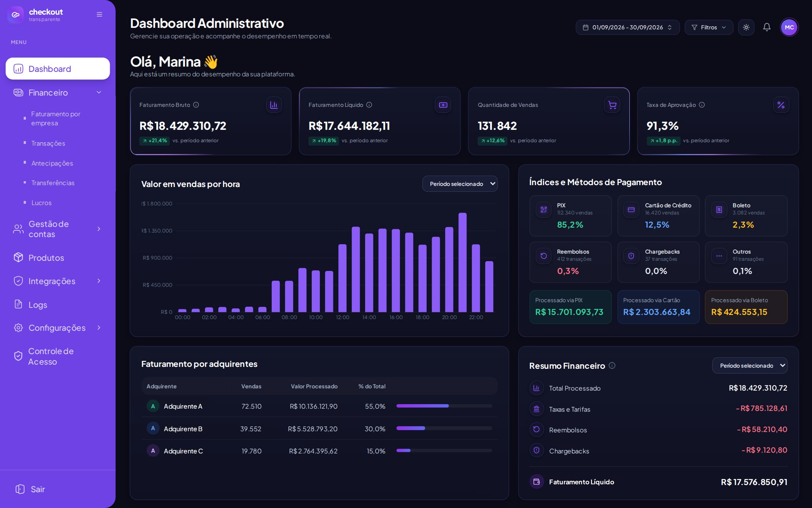The image size is (812, 508).
Task: Open Logs page from sidebar
Action: (x=58, y=304)
